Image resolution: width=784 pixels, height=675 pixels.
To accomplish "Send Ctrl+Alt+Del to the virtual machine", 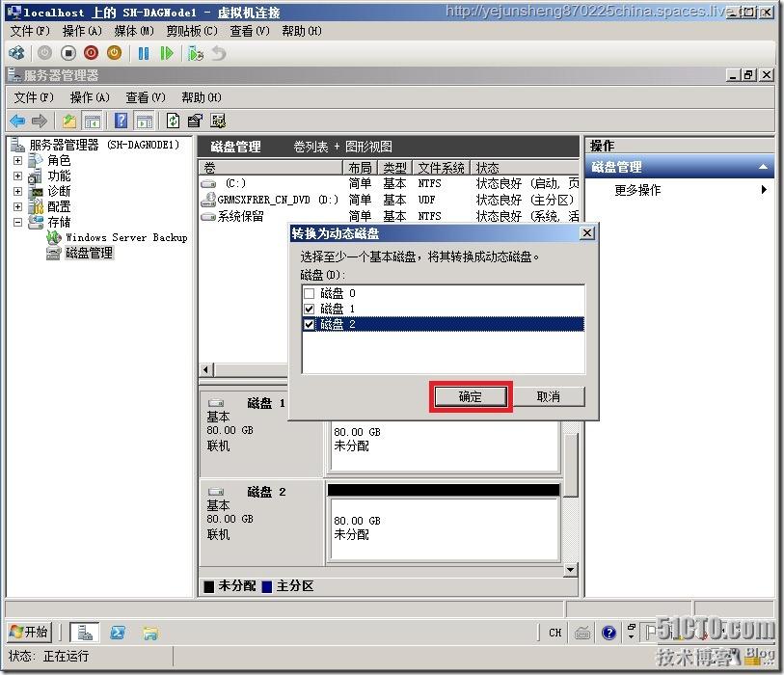I will click(16, 54).
